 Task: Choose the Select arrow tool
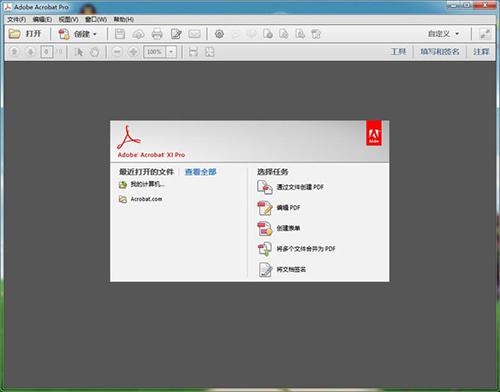[x=79, y=52]
